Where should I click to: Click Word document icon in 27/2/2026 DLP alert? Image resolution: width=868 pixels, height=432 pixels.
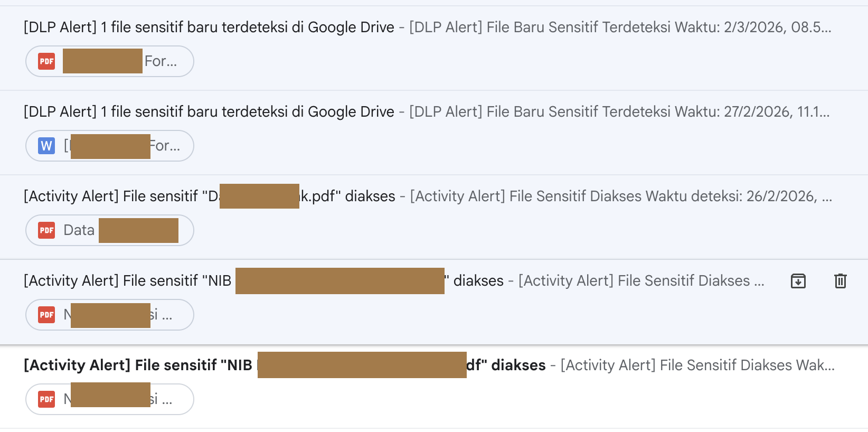[46, 146]
